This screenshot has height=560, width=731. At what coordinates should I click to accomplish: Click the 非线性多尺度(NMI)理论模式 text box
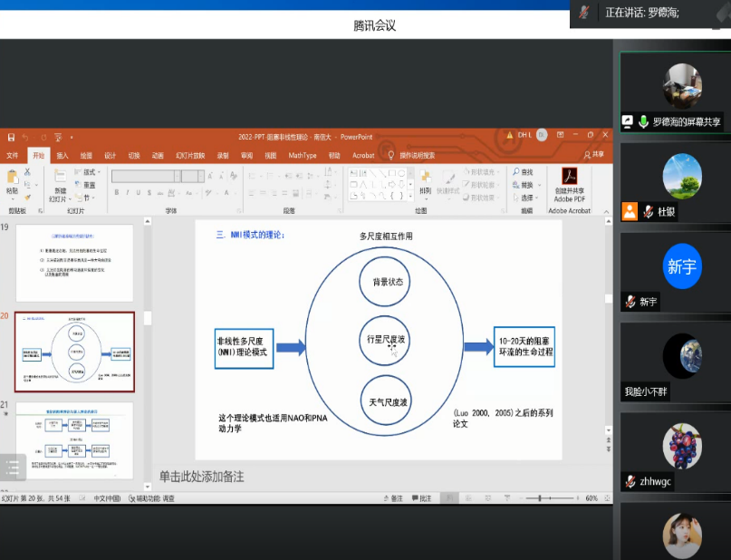244,348
